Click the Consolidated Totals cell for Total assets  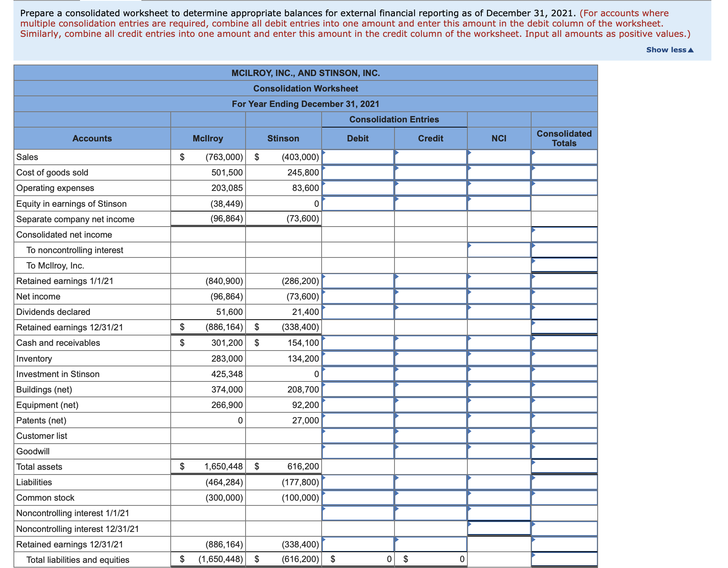564,467
